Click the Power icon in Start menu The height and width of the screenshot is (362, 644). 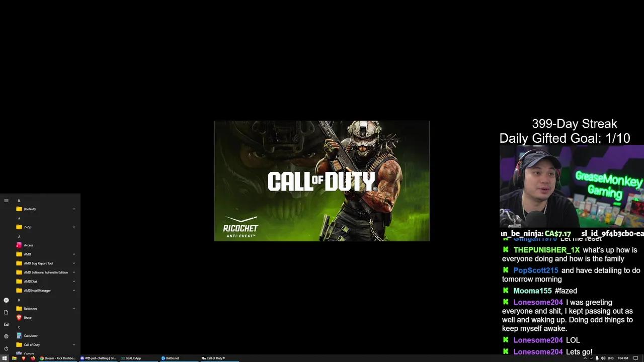6,348
